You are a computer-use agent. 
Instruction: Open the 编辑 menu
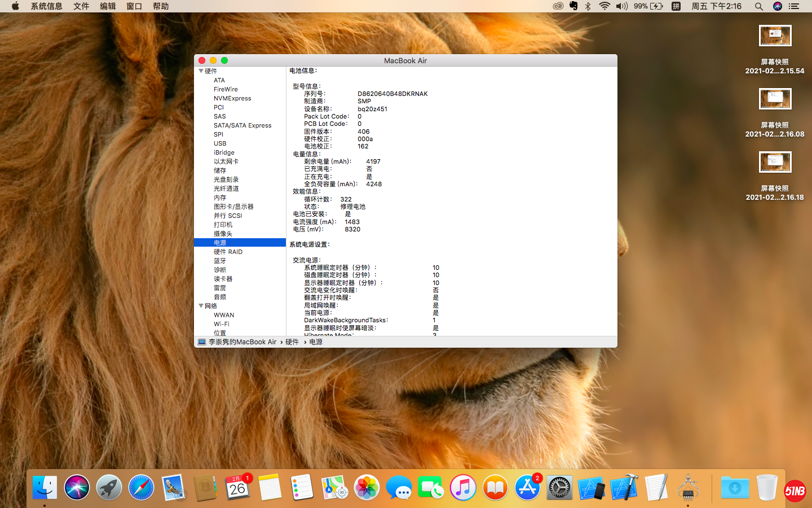108,6
